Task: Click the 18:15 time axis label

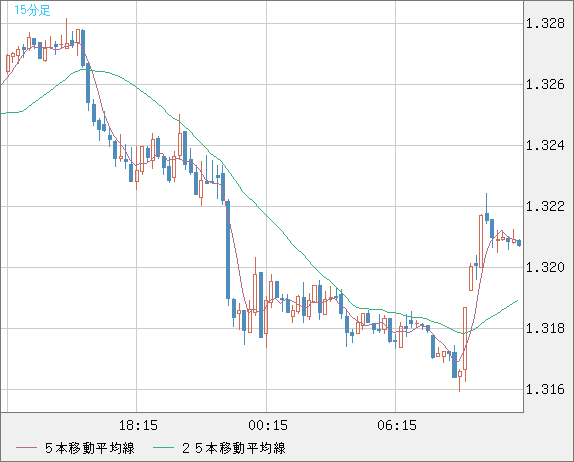Action: (138, 426)
